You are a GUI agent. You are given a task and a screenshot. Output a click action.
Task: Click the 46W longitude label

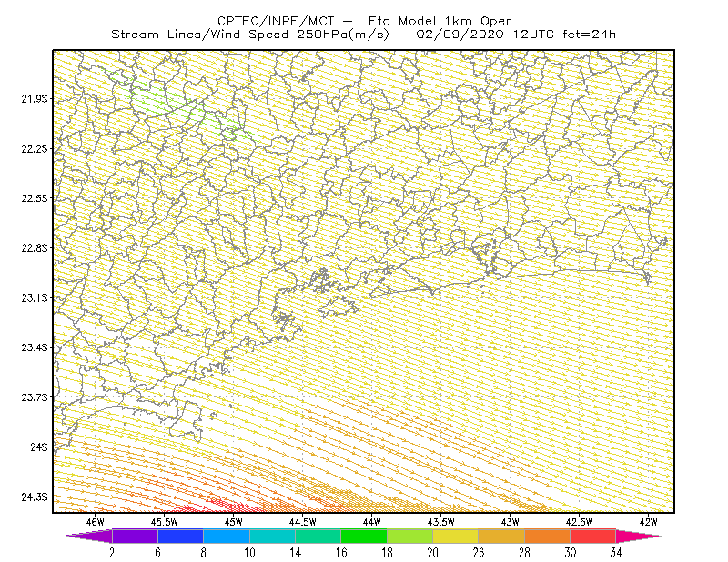point(96,522)
